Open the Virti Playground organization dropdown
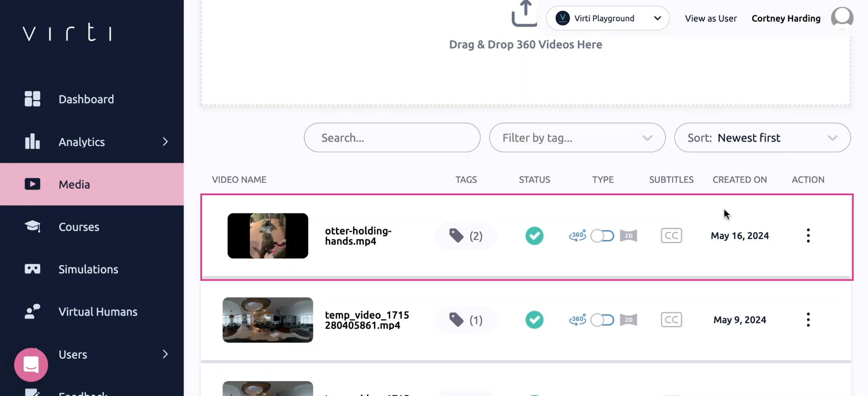The height and width of the screenshot is (396, 868). 607,18
